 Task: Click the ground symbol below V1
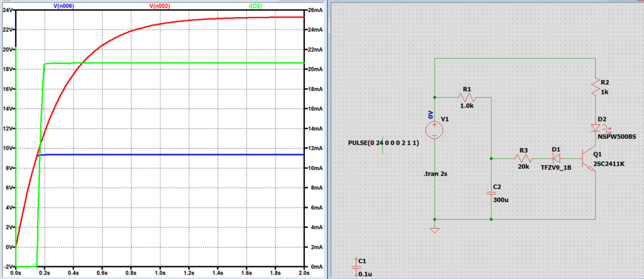point(435,230)
